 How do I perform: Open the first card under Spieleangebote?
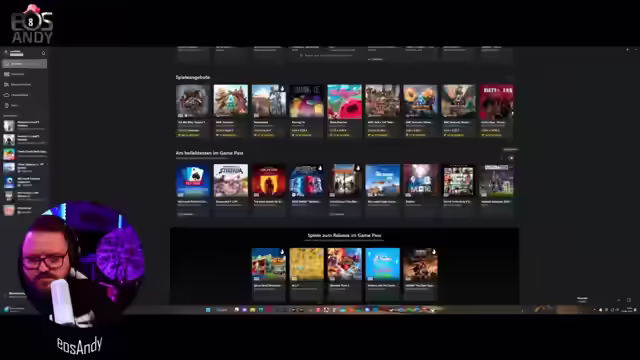tap(193, 111)
